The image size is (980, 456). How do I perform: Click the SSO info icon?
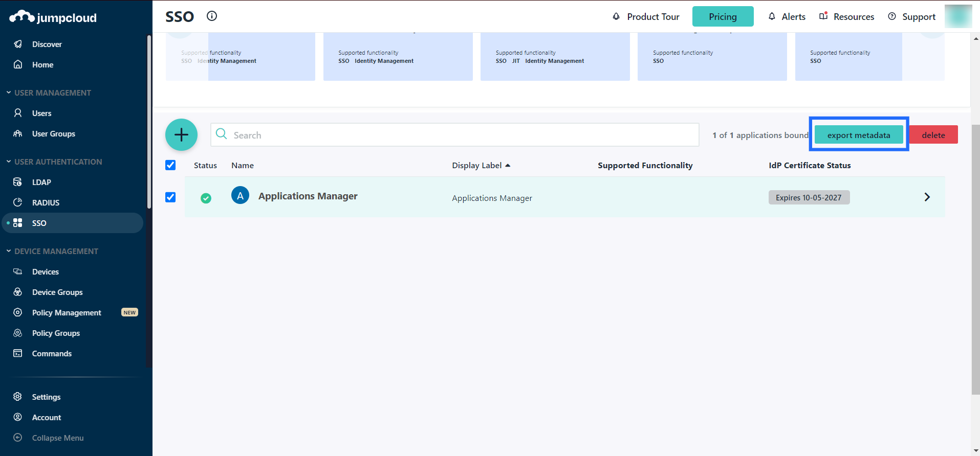tap(212, 16)
